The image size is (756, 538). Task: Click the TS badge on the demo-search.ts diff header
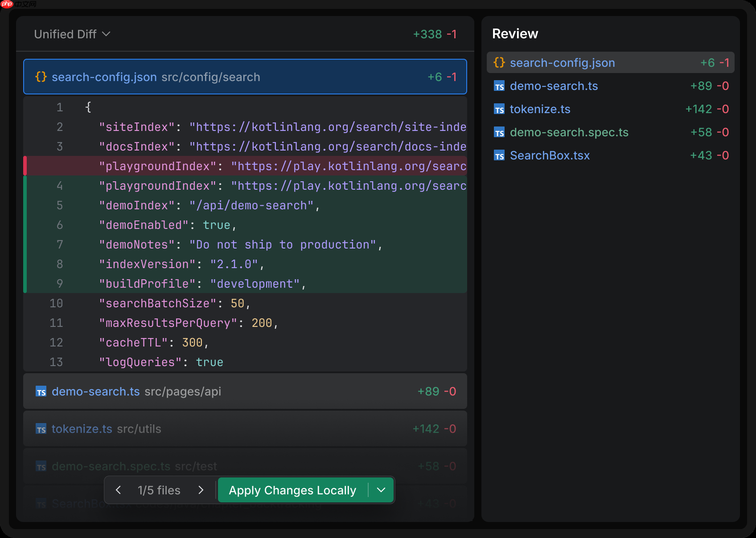click(41, 391)
